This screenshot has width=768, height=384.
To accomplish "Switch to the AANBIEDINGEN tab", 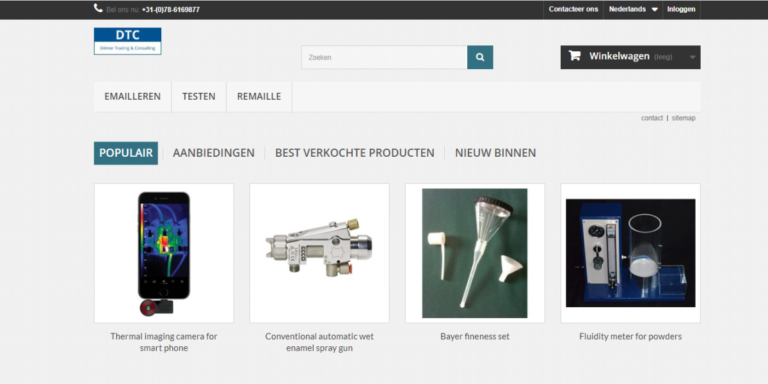I will click(x=214, y=153).
